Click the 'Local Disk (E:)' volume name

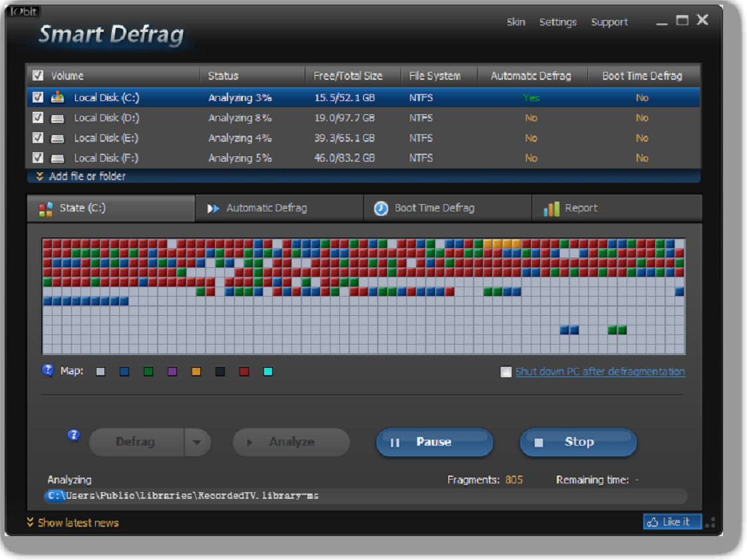click(x=106, y=138)
